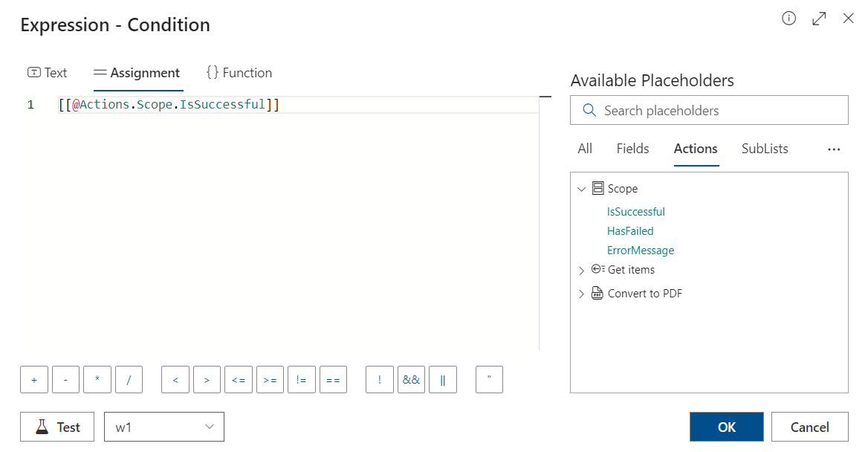Click the info icon in dialog header
Image resolution: width=868 pixels, height=452 pixels.
coord(789,19)
